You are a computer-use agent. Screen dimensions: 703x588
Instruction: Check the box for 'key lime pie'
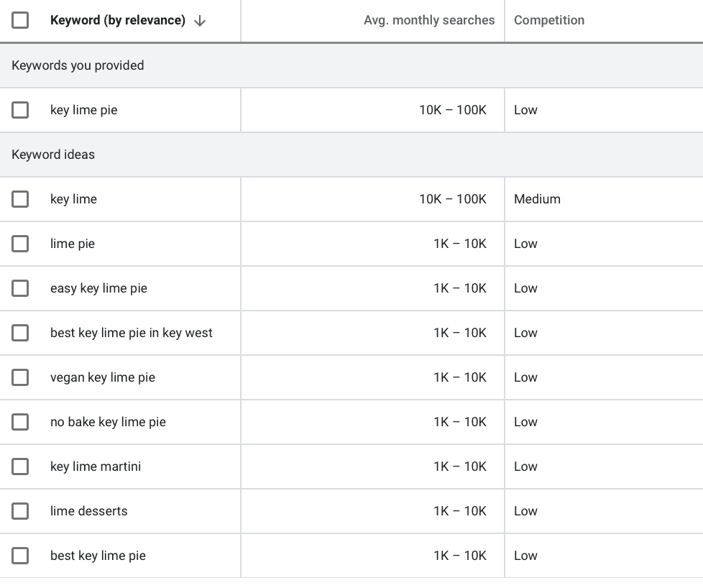20,110
